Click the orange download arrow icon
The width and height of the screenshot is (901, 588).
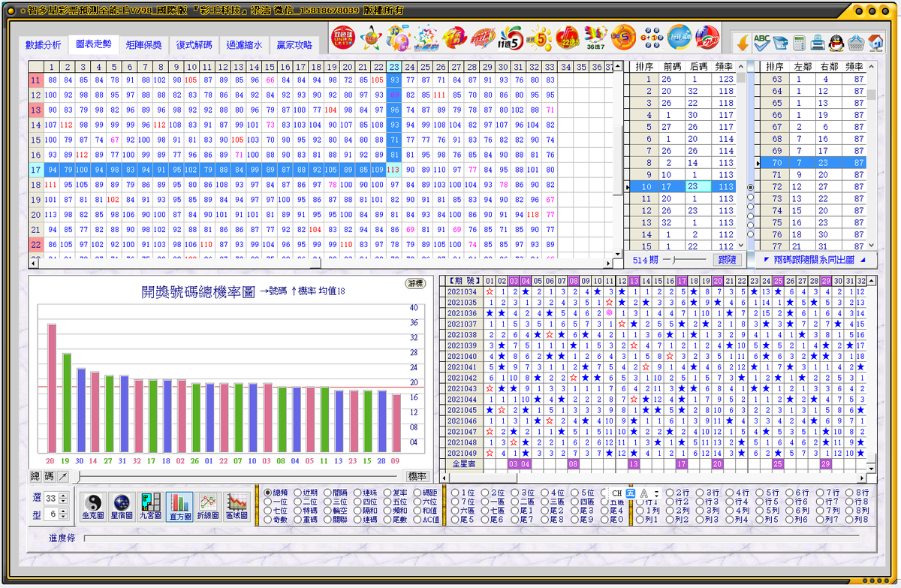[x=742, y=42]
